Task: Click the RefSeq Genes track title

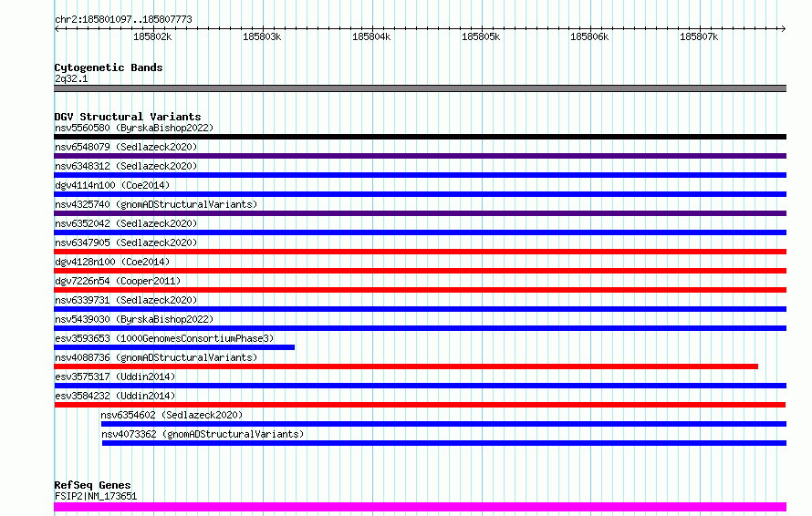Action: click(92, 485)
